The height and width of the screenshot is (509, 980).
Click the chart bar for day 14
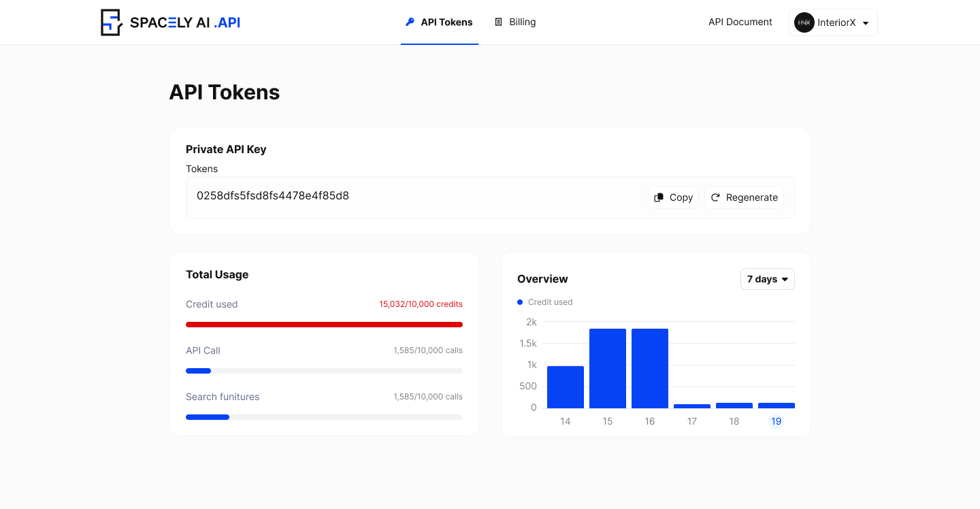(x=565, y=387)
